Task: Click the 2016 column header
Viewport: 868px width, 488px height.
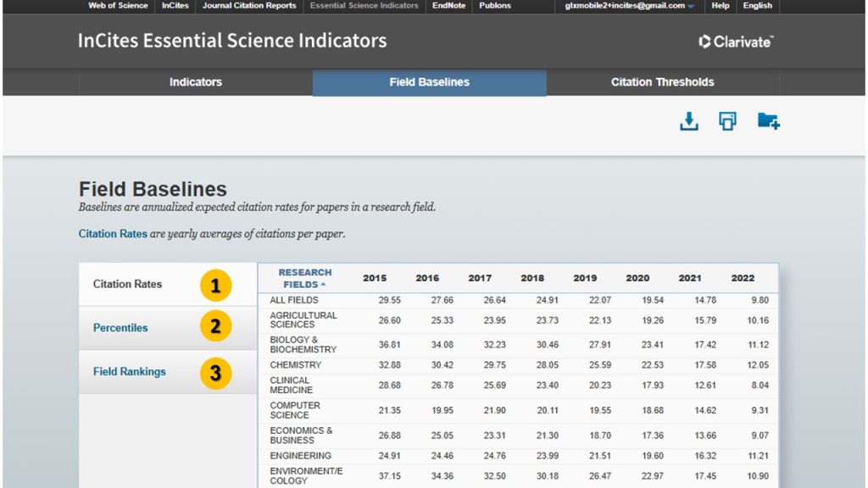Action: pos(427,278)
